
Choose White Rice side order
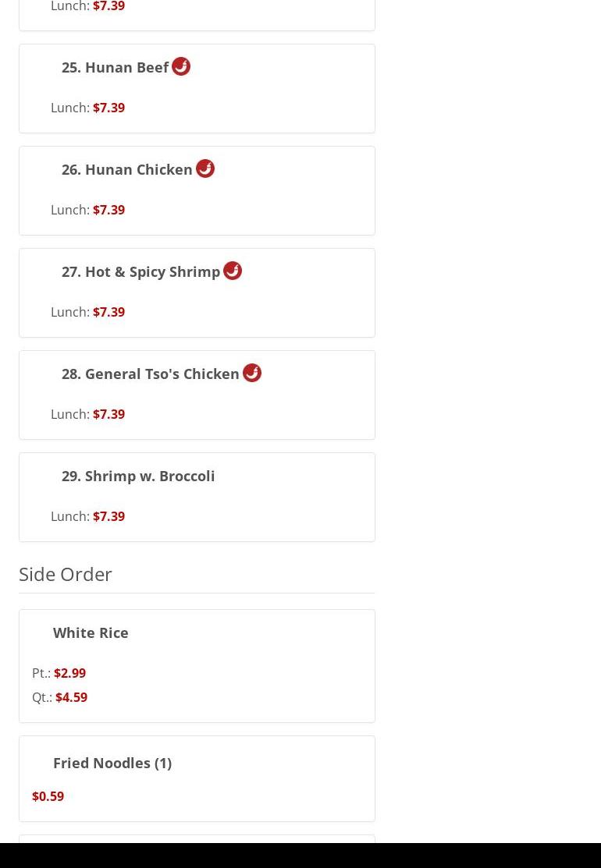91,632
